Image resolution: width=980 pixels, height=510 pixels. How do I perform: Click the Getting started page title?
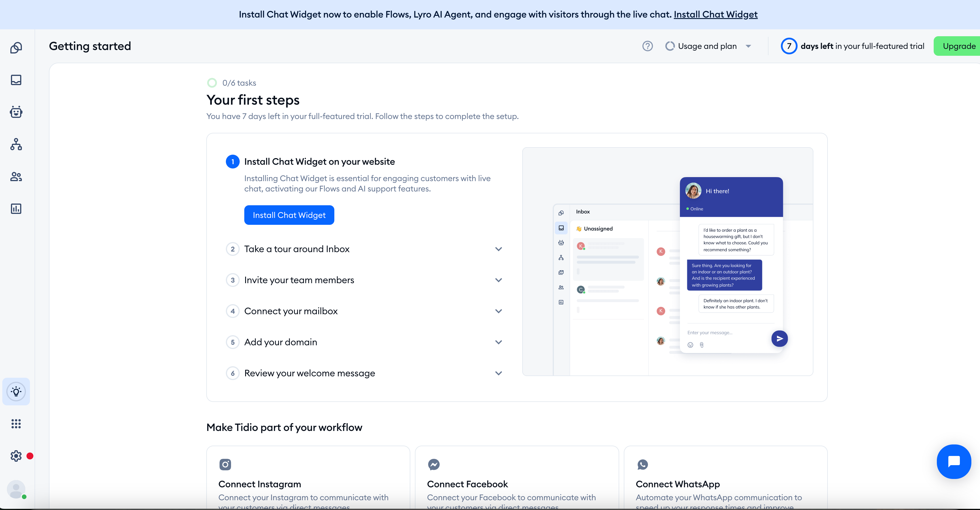point(90,46)
